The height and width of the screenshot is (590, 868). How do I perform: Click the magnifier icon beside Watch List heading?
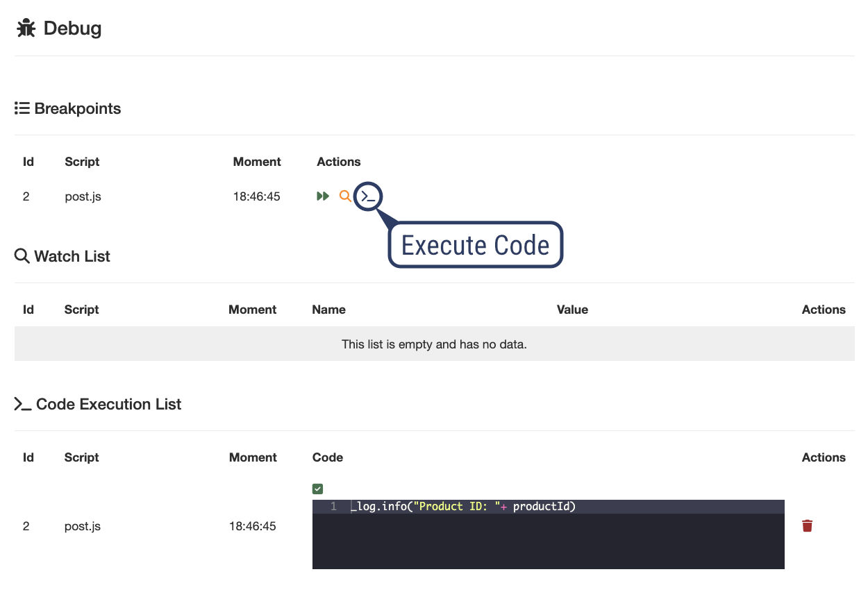click(x=22, y=256)
